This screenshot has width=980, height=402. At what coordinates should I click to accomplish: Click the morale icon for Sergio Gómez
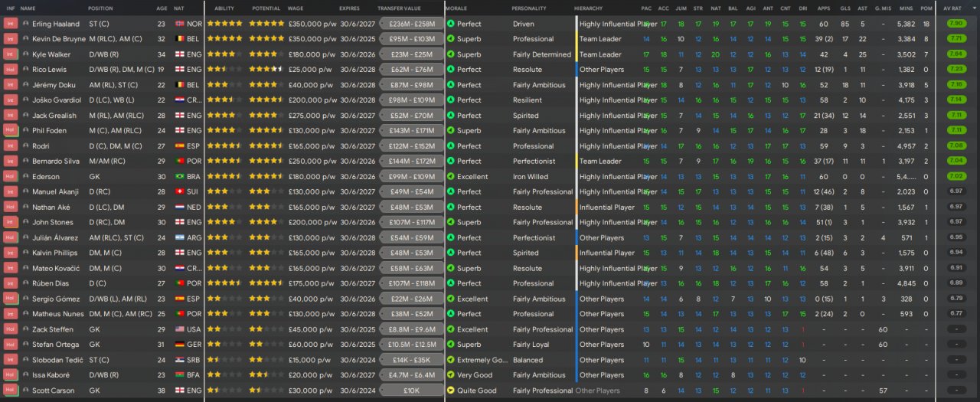[450, 299]
